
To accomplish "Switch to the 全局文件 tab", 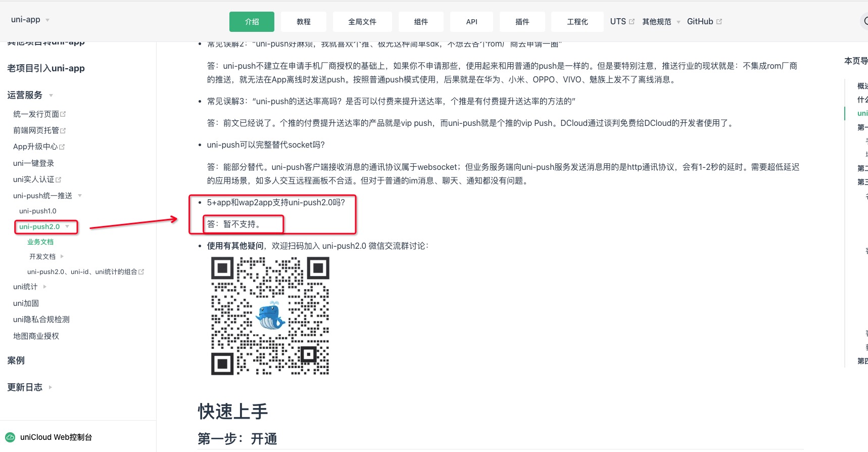I will coord(362,22).
